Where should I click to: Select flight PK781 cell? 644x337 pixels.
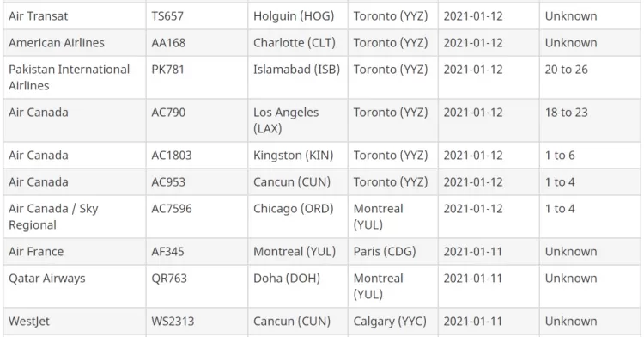tap(197, 77)
